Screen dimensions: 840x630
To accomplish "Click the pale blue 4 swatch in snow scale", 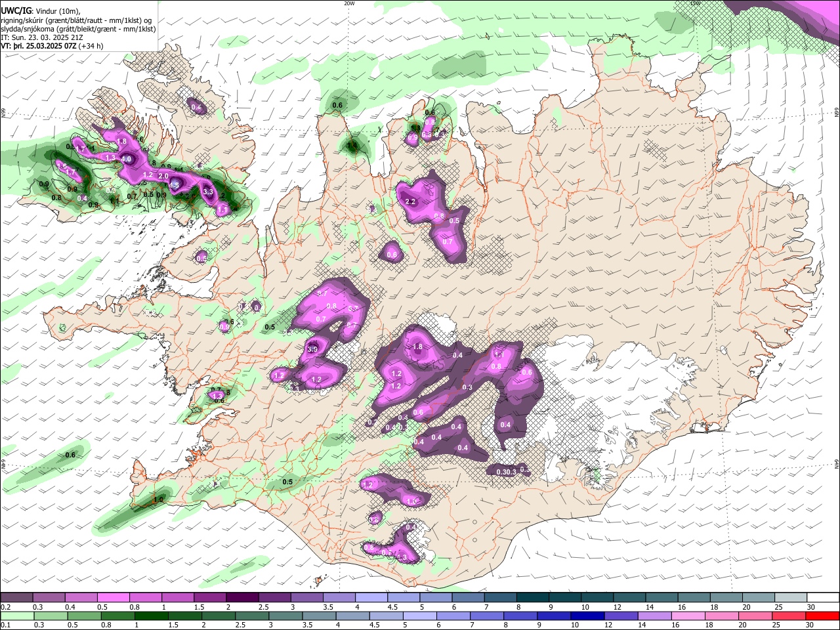I will (370, 598).
